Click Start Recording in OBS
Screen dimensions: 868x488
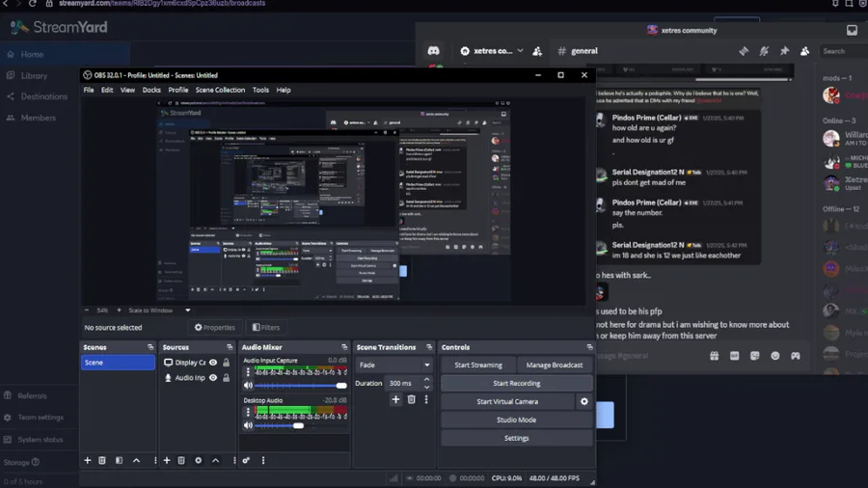pos(517,384)
